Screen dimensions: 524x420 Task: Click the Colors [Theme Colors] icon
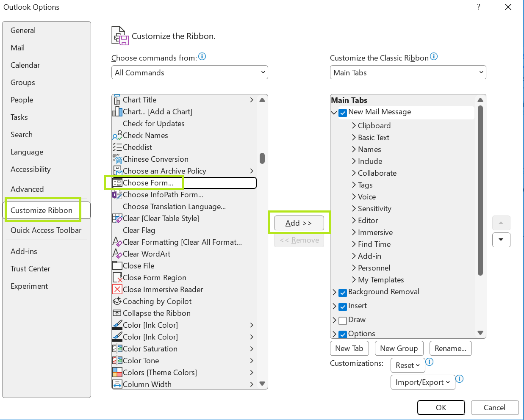point(117,373)
